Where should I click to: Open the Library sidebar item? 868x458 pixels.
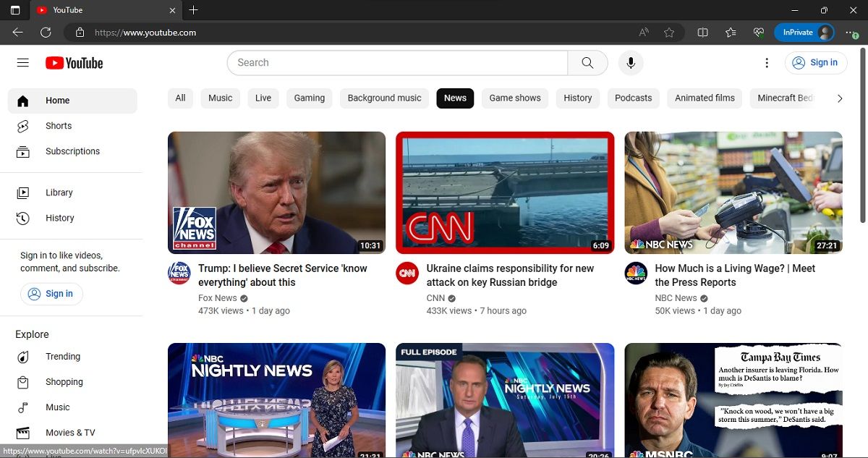pos(59,192)
